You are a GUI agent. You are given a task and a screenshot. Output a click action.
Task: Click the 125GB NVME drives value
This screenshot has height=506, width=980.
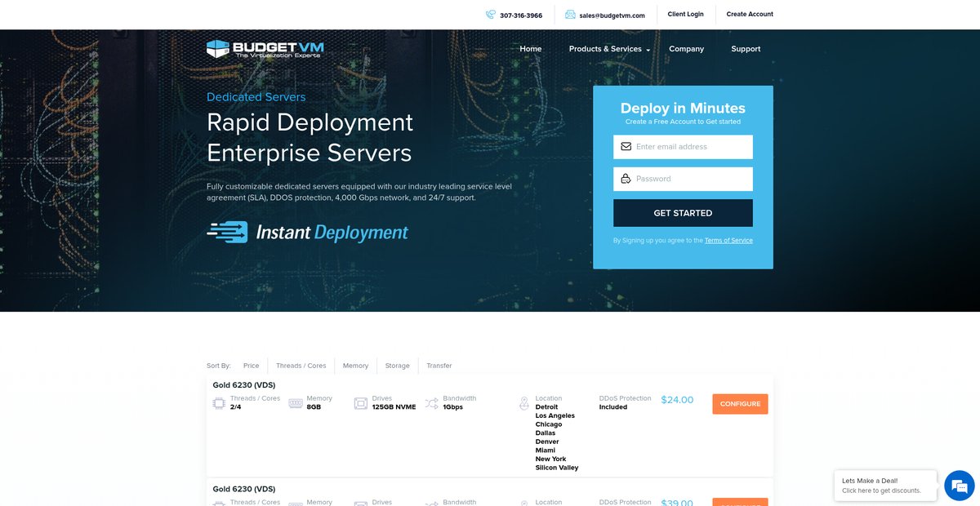(394, 407)
